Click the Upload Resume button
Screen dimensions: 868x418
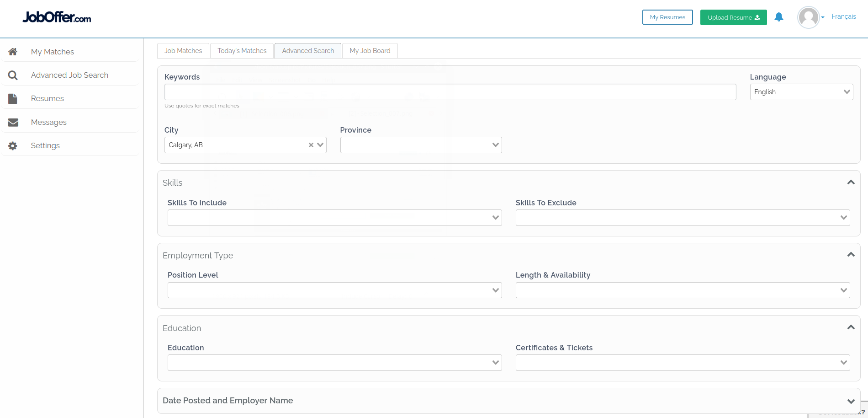point(733,17)
